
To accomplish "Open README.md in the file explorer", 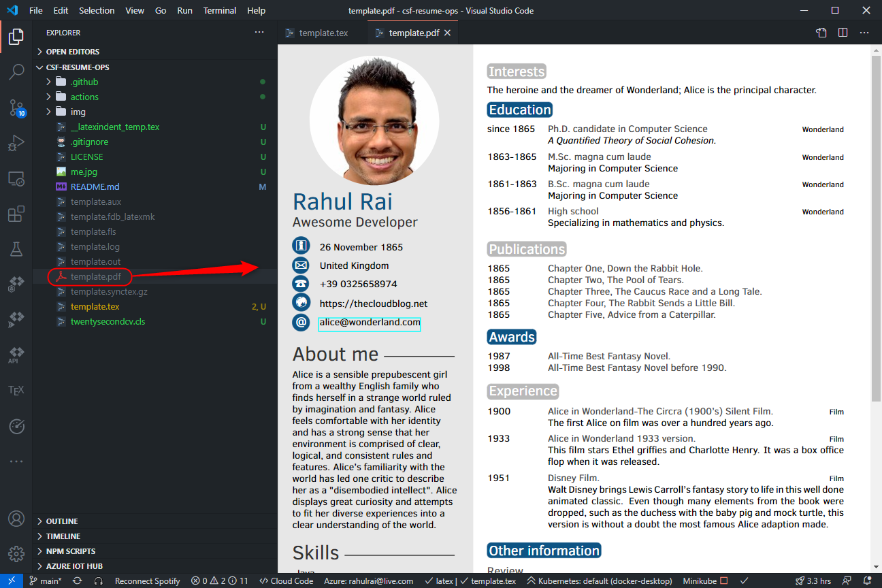I will (95, 186).
